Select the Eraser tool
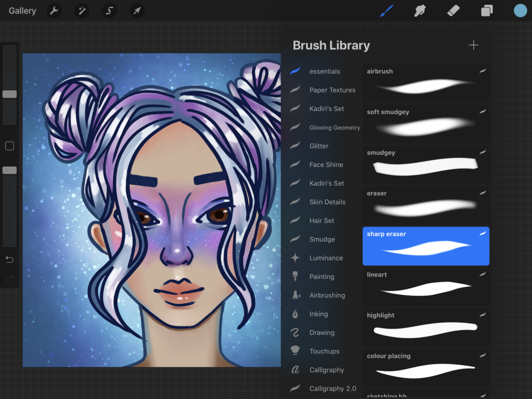 (x=453, y=11)
